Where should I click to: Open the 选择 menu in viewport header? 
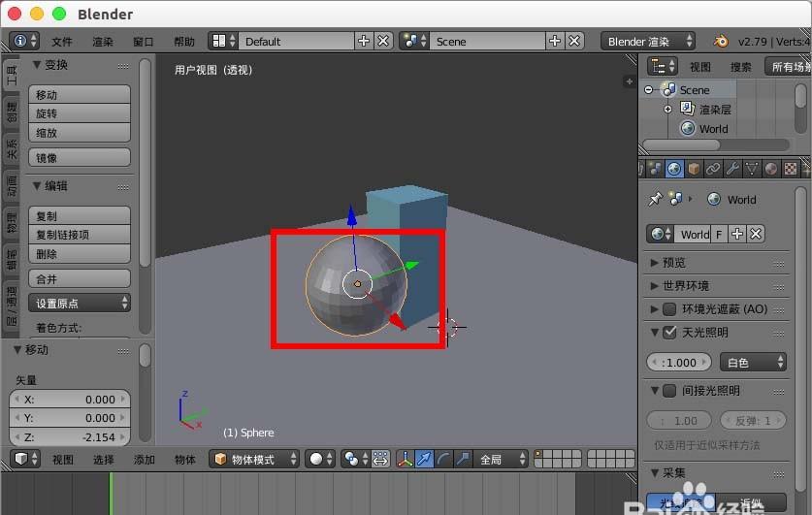[104, 459]
